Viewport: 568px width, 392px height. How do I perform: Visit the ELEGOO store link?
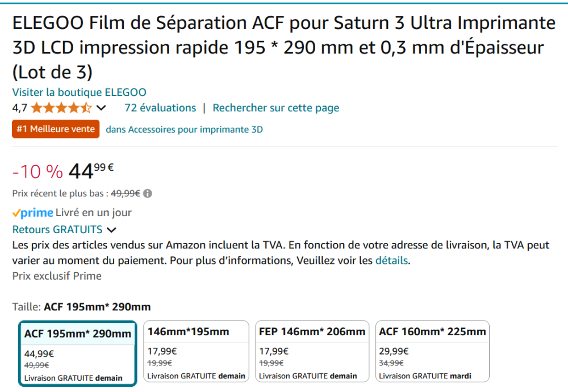click(80, 92)
